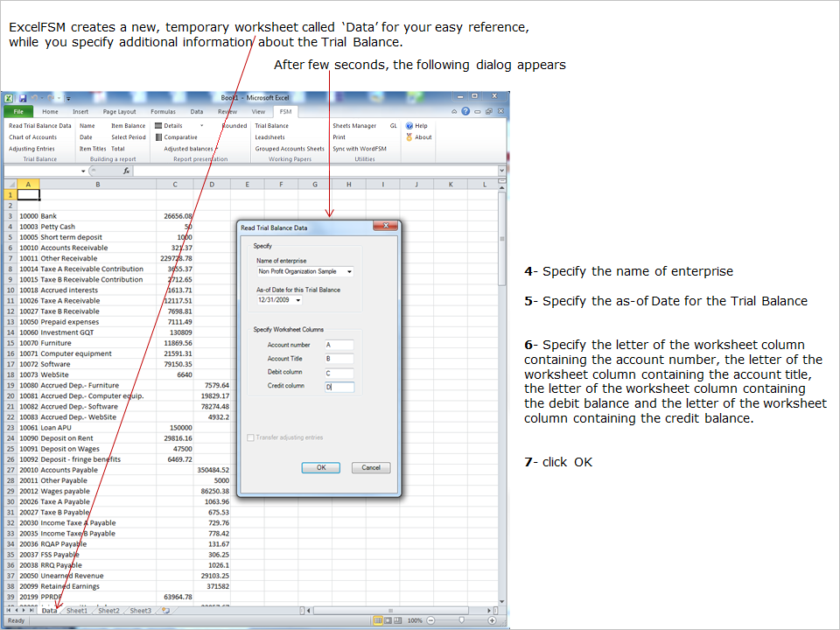Toggle the Transfer adjusting entries checkbox
The height and width of the screenshot is (630, 840).
251,437
